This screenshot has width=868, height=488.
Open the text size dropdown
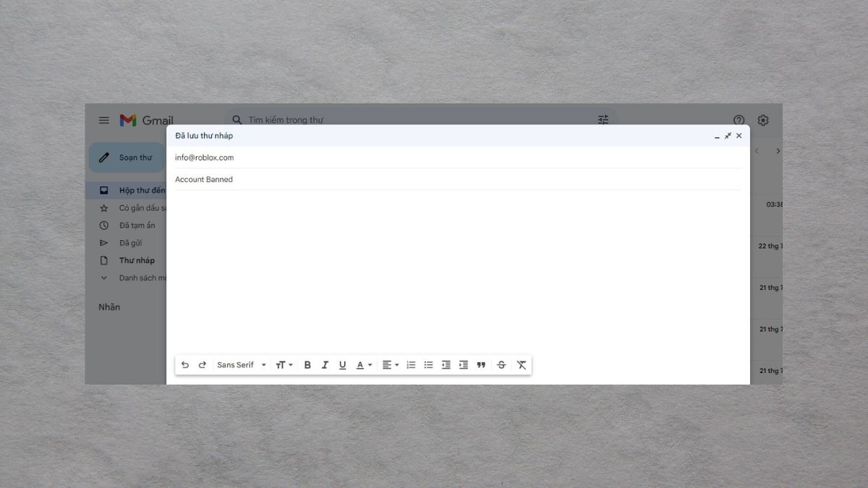(x=284, y=365)
